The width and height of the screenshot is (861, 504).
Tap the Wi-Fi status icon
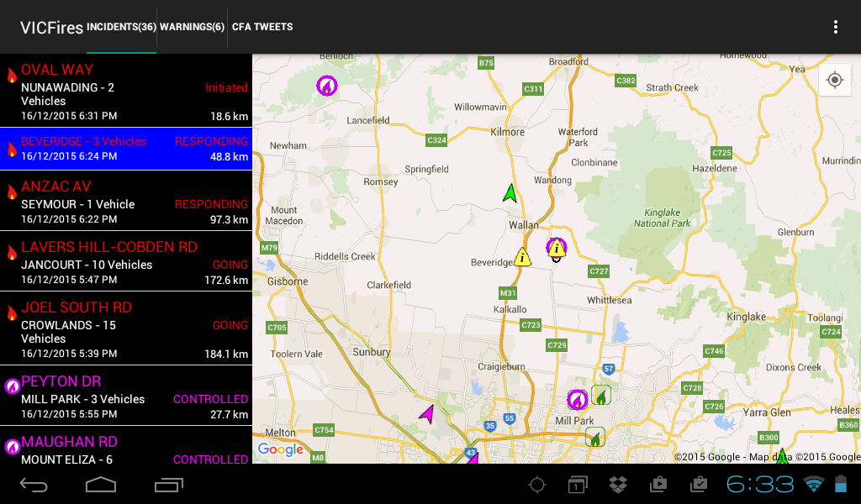click(x=813, y=484)
